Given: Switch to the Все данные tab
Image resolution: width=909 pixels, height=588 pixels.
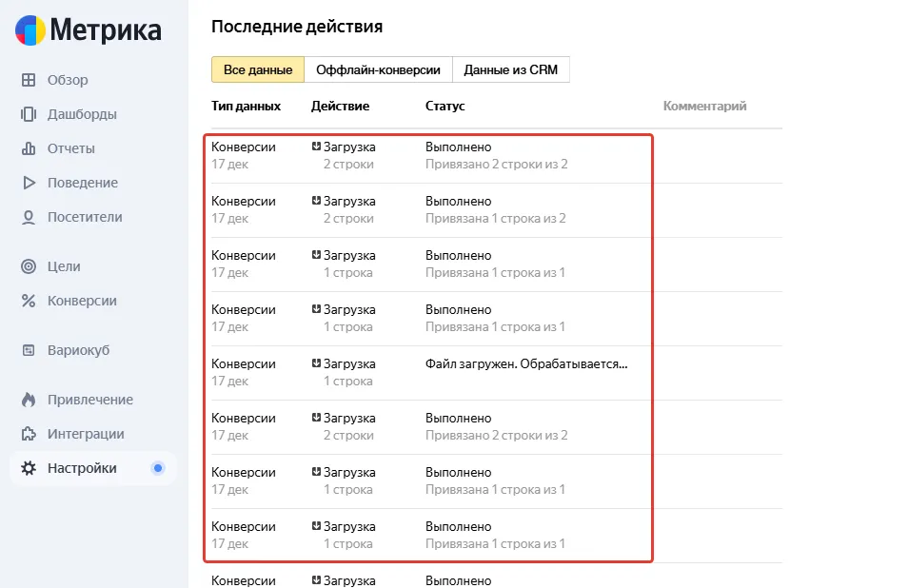Looking at the screenshot, I should tap(257, 69).
